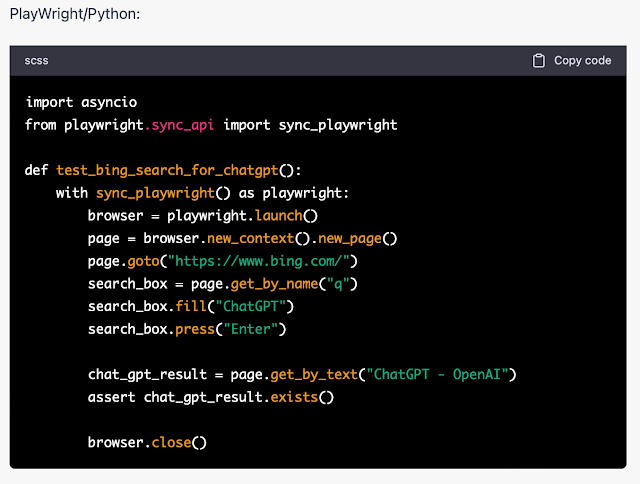Click 'sync_playwright()' in the with statement
This screenshot has height=484, width=640.
[x=163, y=193]
